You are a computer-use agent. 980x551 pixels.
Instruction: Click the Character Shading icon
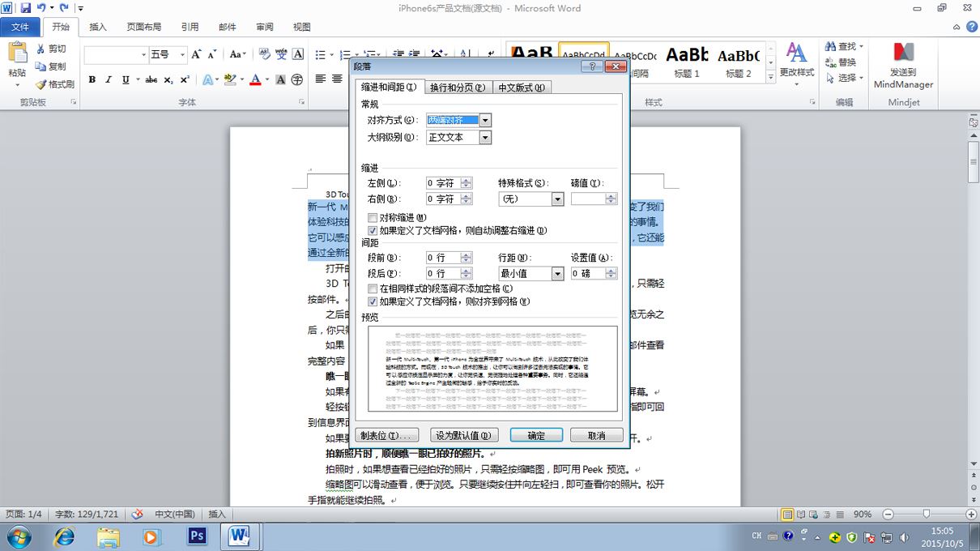coord(281,79)
